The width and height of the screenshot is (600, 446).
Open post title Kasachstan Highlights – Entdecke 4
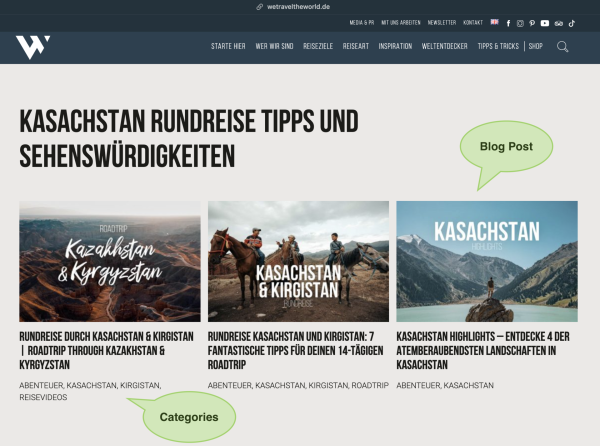(x=483, y=351)
